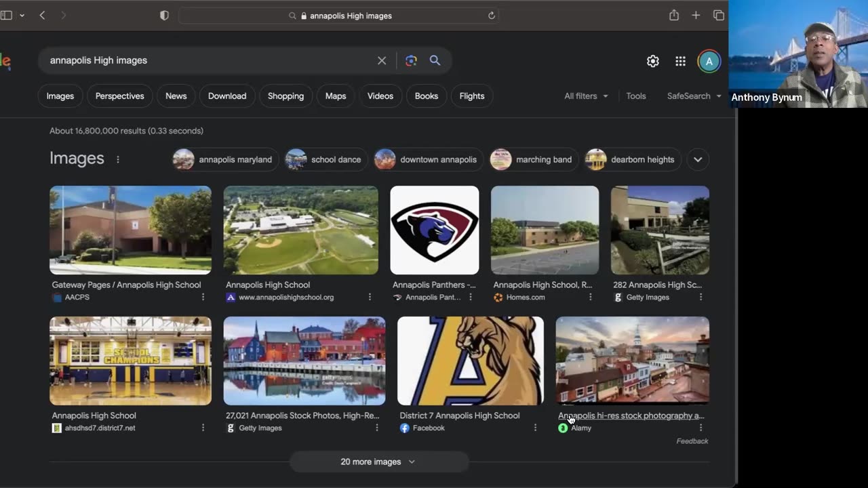Open the 282 Annapolis High Getty image
The image size is (868, 488).
click(x=660, y=230)
